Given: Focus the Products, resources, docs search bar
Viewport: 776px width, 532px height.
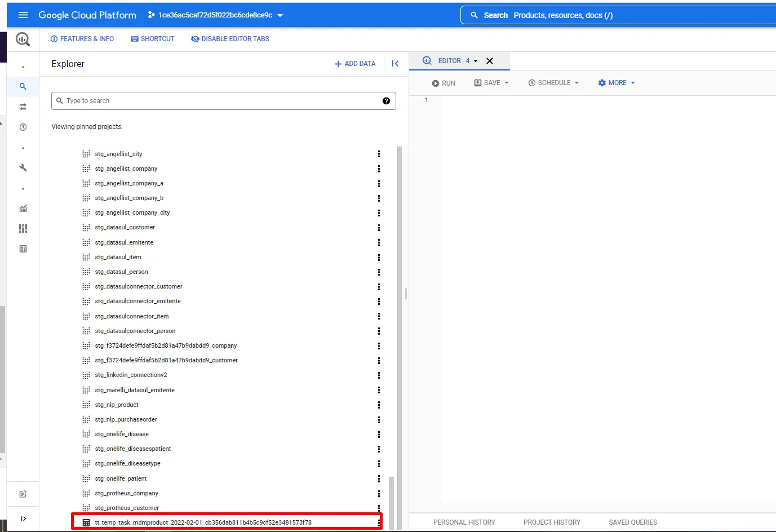Looking at the screenshot, I should click(618, 15).
